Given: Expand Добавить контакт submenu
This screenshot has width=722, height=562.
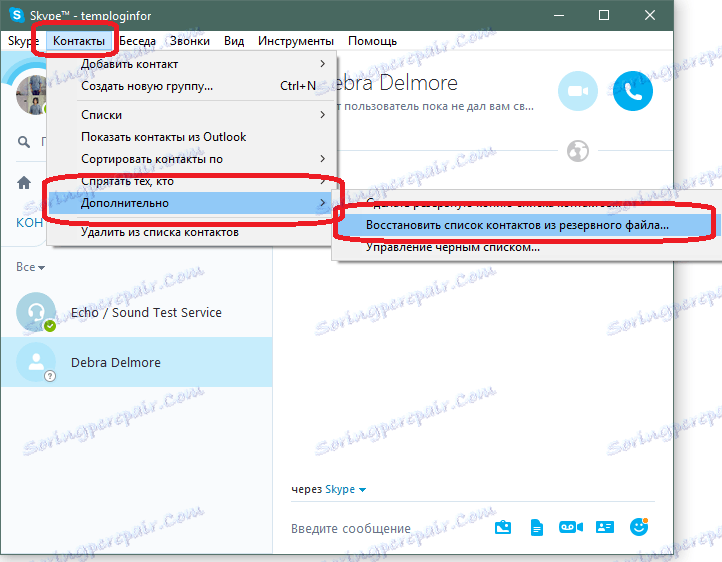Looking at the screenshot, I should pyautogui.click(x=192, y=64).
